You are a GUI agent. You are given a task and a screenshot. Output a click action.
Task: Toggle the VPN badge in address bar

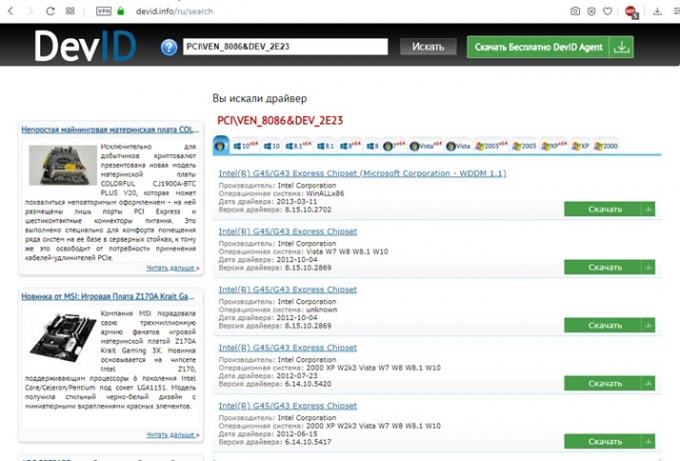coord(104,11)
